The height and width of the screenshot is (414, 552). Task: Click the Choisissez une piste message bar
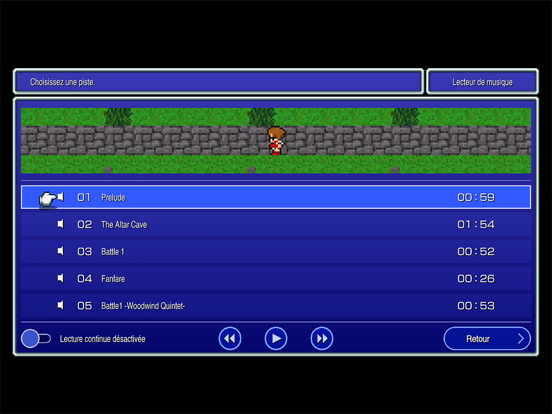(218, 82)
